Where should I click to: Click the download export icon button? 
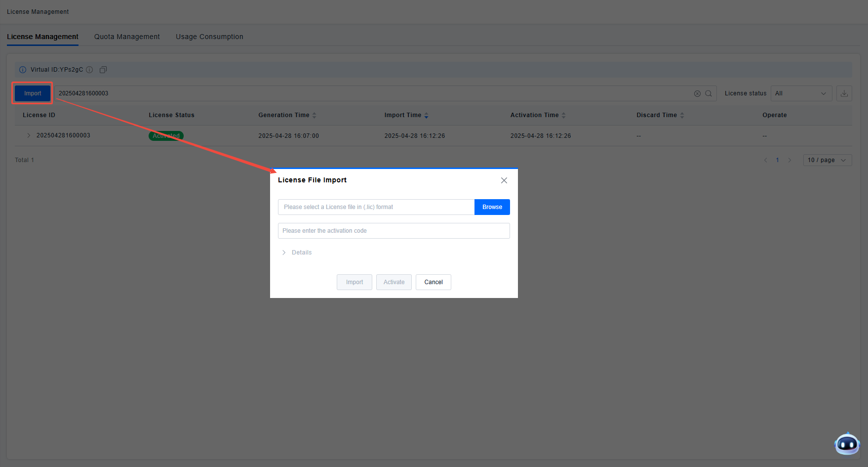click(x=844, y=93)
